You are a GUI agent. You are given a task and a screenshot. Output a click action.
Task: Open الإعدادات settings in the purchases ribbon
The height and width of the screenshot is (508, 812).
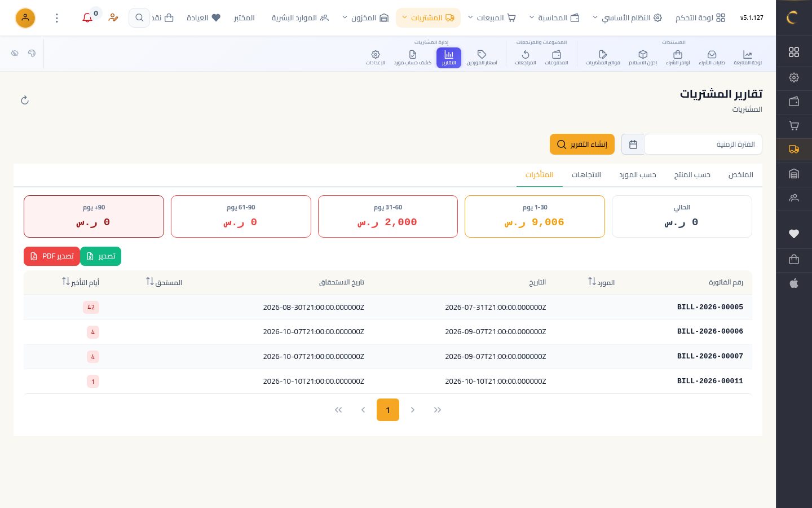(376, 58)
